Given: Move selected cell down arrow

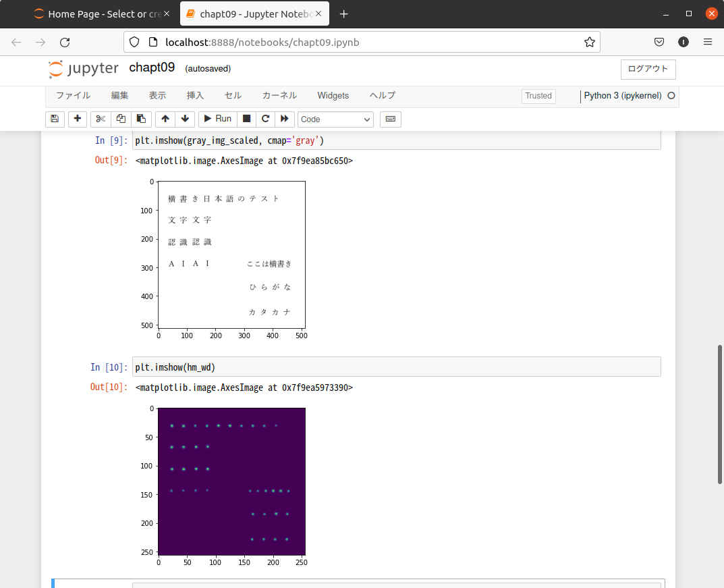Looking at the screenshot, I should (186, 119).
